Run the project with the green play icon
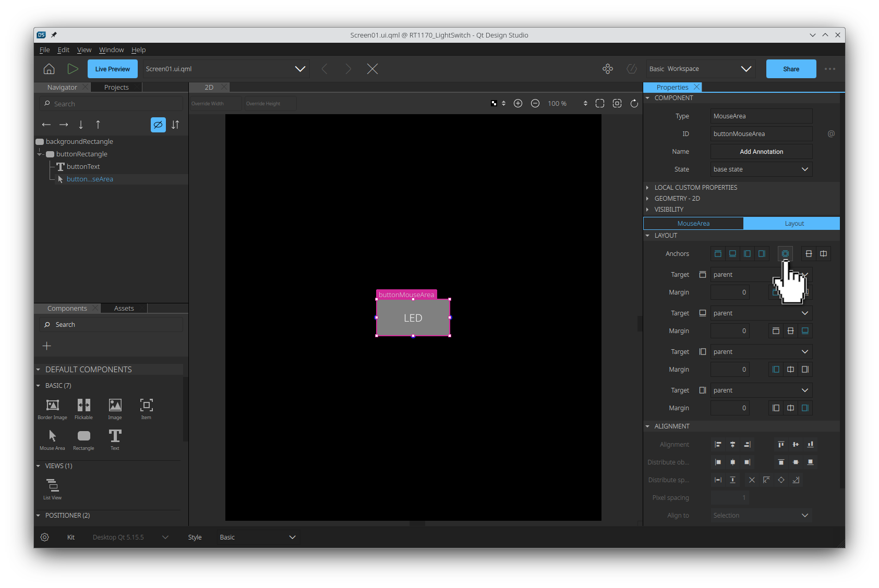 (x=73, y=68)
